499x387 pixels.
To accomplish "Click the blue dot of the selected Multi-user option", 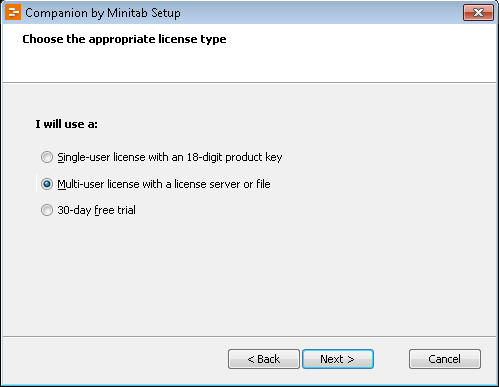I will (x=47, y=184).
